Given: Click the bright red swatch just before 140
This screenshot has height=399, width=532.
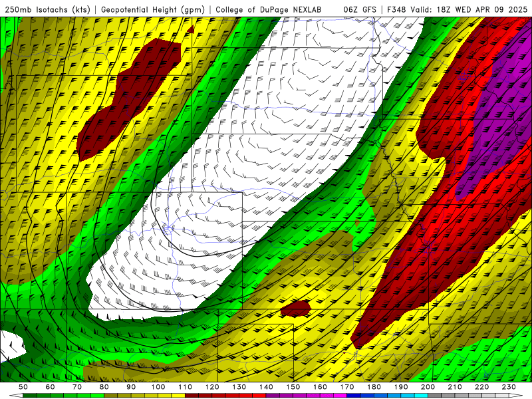Looking at the screenshot, I should tap(259, 395).
